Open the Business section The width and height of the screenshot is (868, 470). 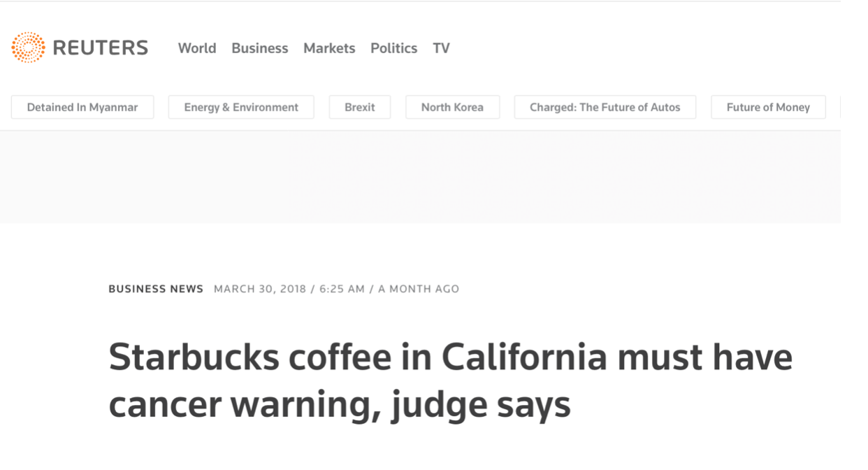coord(260,48)
